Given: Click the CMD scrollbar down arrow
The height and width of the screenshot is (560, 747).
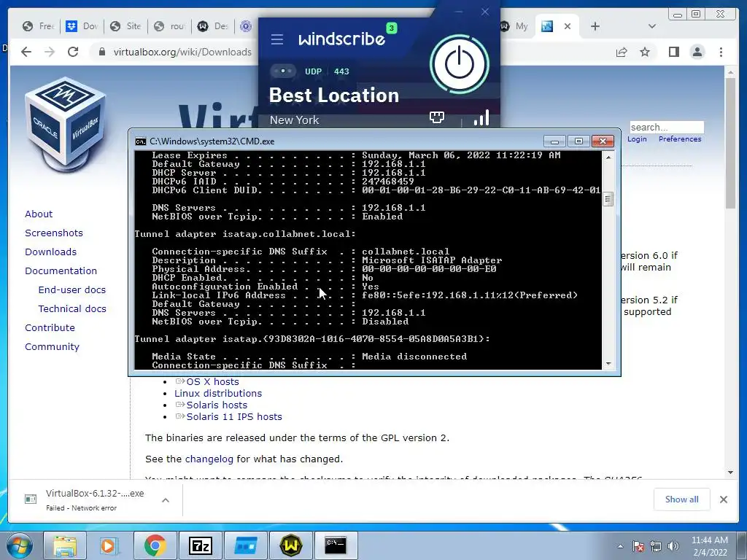Looking at the screenshot, I should [x=608, y=364].
